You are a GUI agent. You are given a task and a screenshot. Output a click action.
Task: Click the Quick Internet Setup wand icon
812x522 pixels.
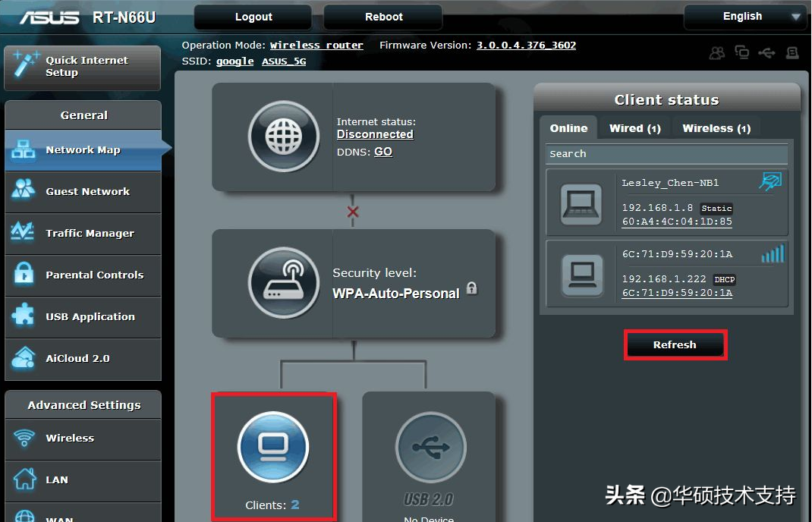(26, 64)
